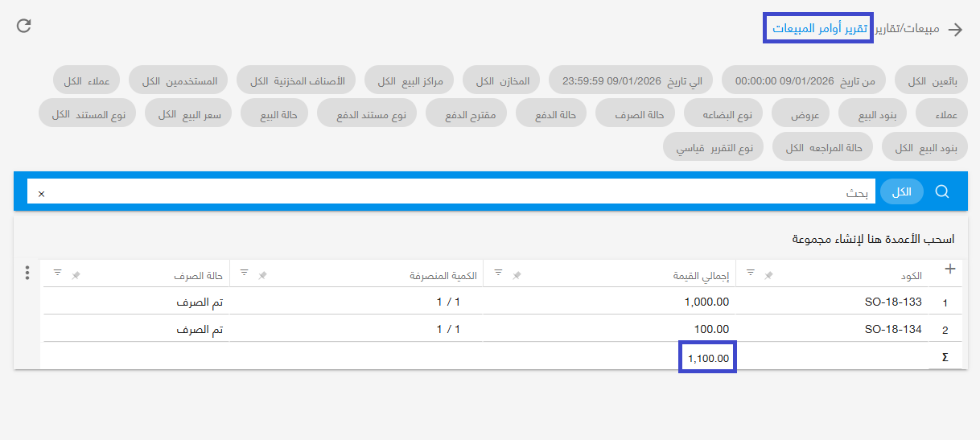980x440 pixels.
Task: Click the حالة المراجعه الكل filter chip
Action: pyautogui.click(x=823, y=148)
